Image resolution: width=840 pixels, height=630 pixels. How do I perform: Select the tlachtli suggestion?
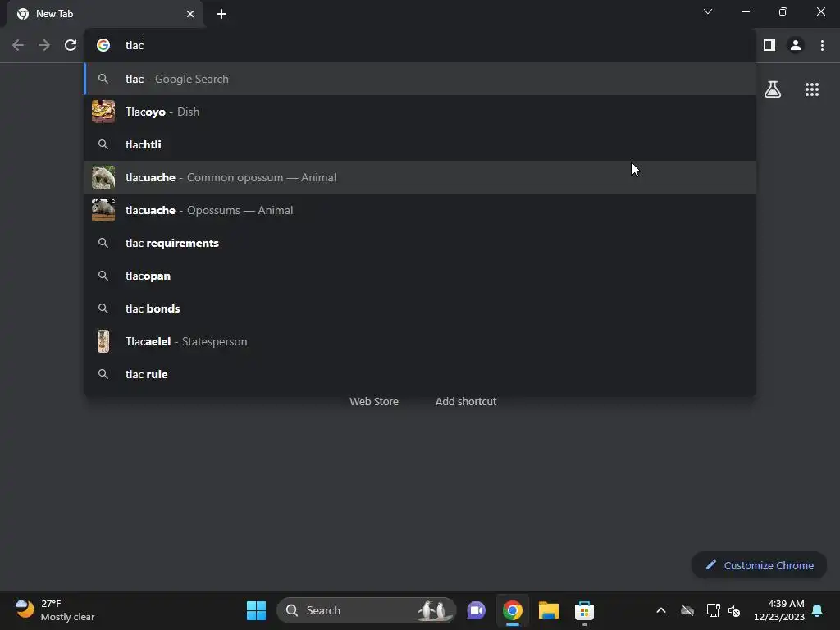(420, 144)
